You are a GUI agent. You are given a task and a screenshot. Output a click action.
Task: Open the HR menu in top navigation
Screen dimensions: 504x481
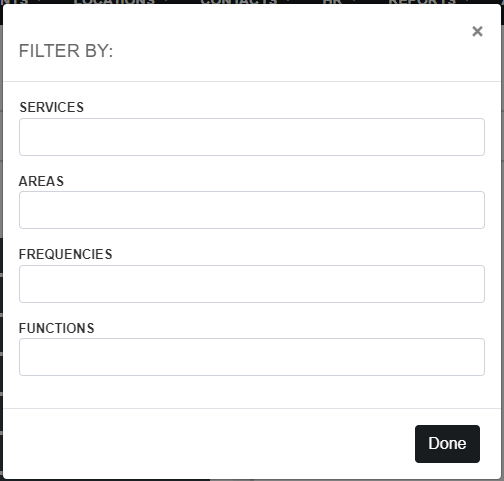point(332,2)
